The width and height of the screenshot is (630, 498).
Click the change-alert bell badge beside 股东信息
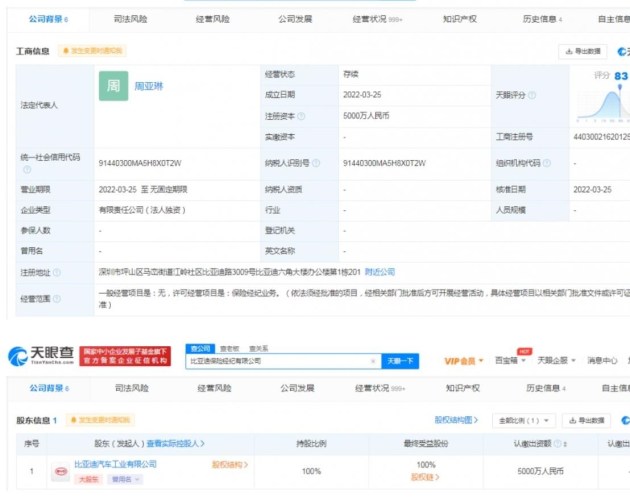click(x=100, y=420)
